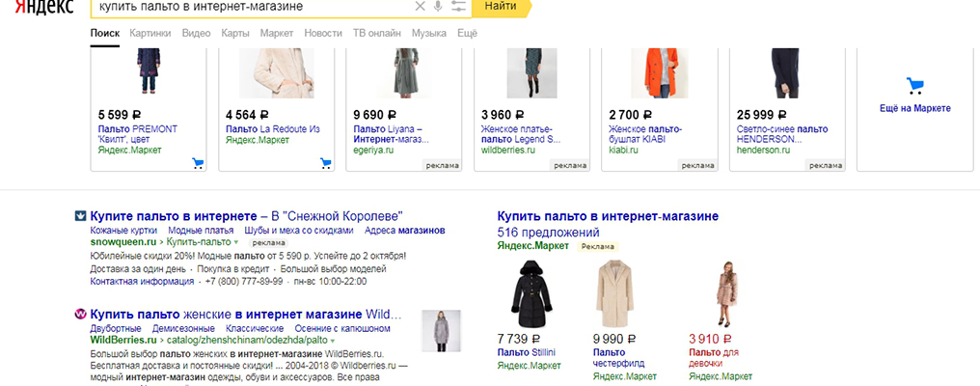The image size is (980, 386).
Task: Click WildBerries favicon beside second result
Action: [80, 314]
